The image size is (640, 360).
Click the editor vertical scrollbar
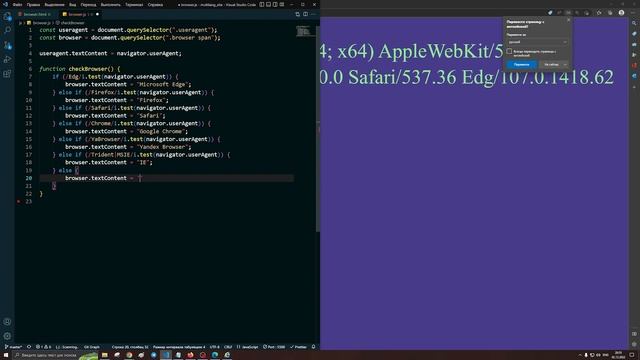(x=318, y=130)
